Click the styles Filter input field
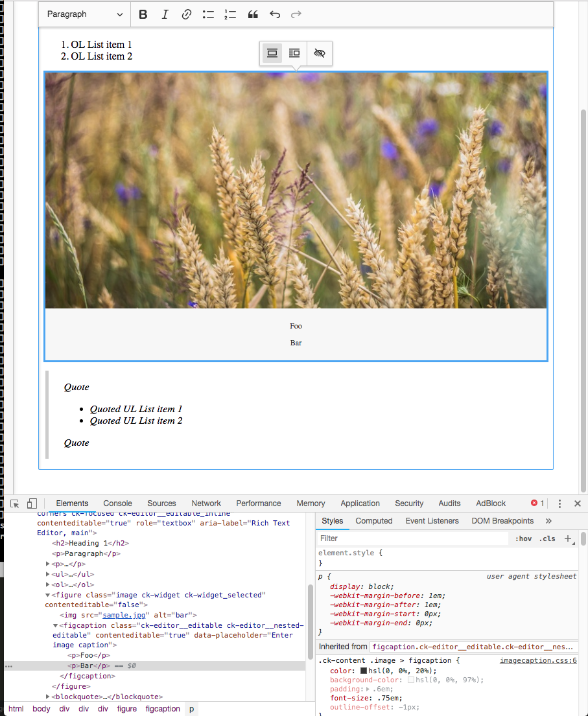Image resolution: width=588 pixels, height=716 pixels. (412, 538)
